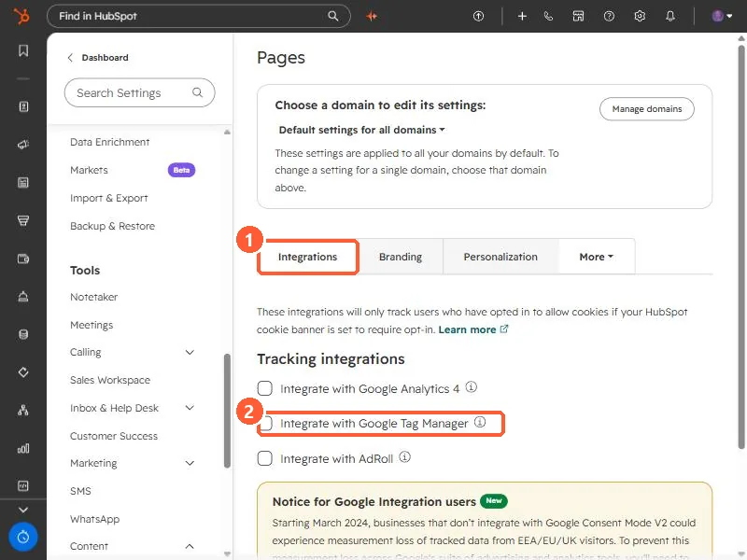Open Markets settings

pyautogui.click(x=89, y=170)
